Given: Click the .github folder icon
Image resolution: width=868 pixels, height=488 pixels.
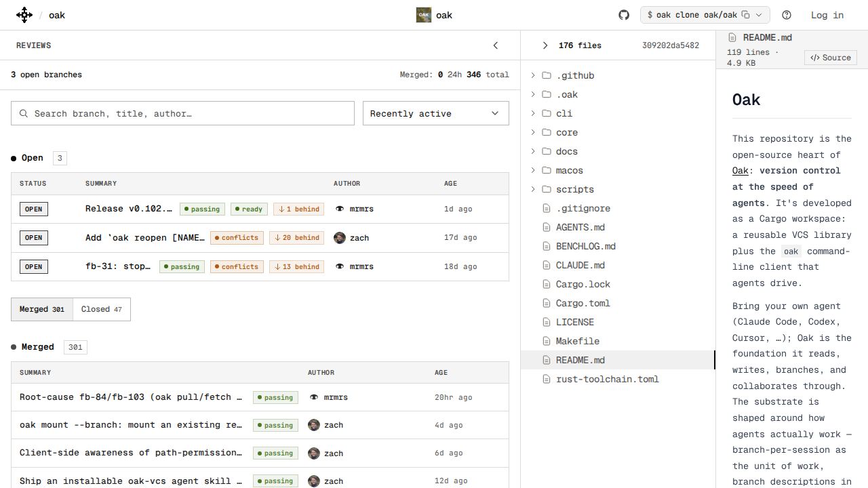Looking at the screenshot, I should (x=547, y=75).
